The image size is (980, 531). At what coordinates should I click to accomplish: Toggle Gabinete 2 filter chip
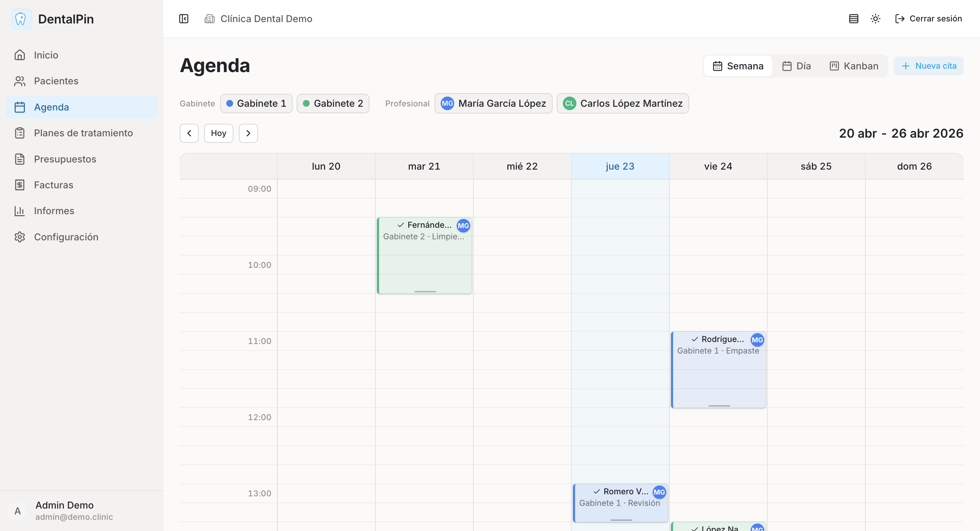(333, 103)
